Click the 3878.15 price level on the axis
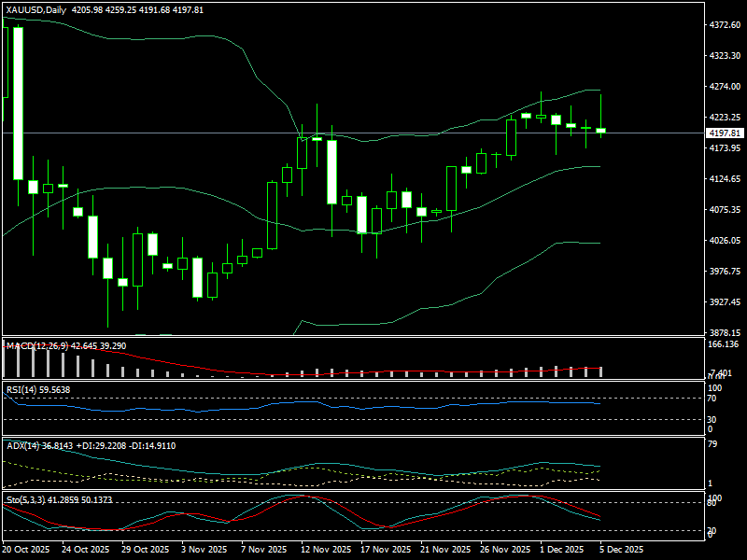The image size is (747, 560). (x=725, y=333)
